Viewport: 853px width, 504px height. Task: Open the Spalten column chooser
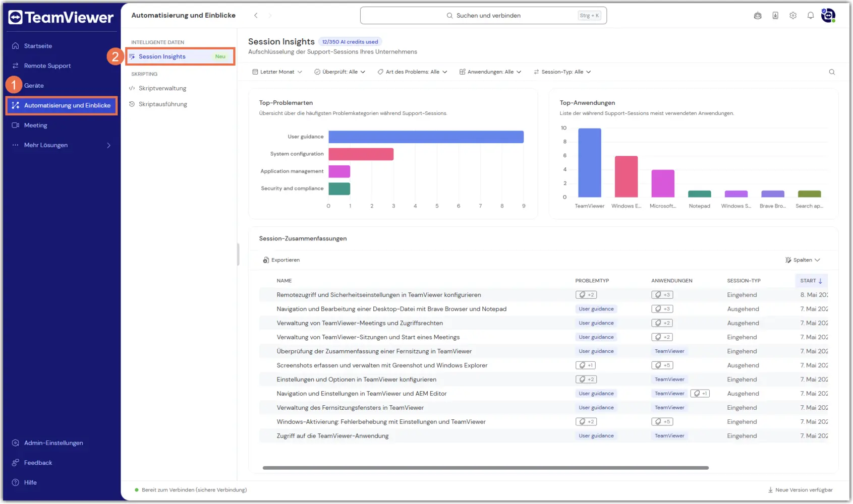(x=803, y=260)
